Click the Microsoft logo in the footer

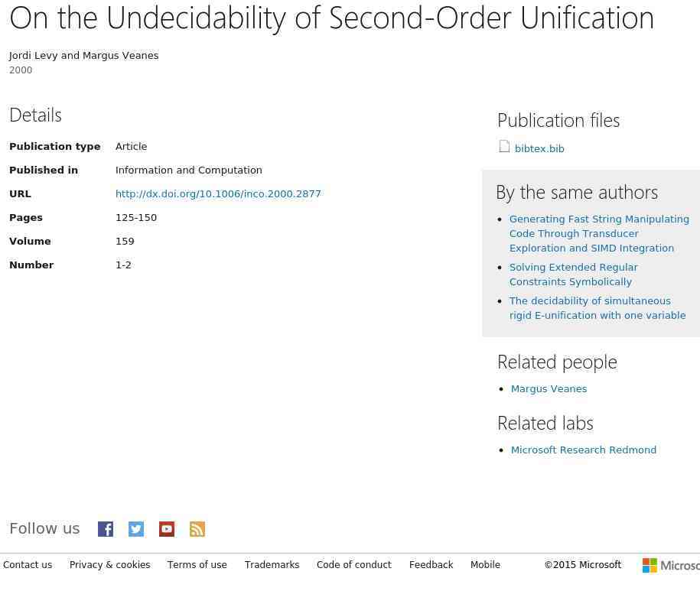pyautogui.click(x=671, y=565)
